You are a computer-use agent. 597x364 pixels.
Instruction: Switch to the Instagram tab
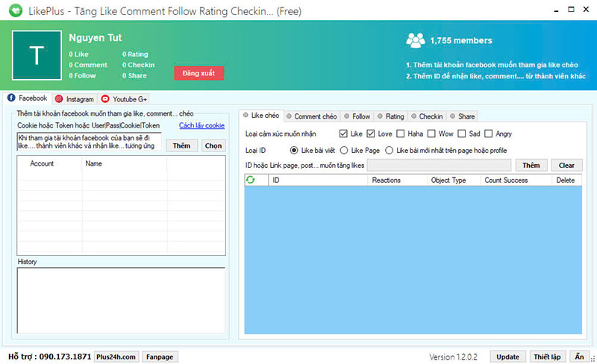(75, 99)
